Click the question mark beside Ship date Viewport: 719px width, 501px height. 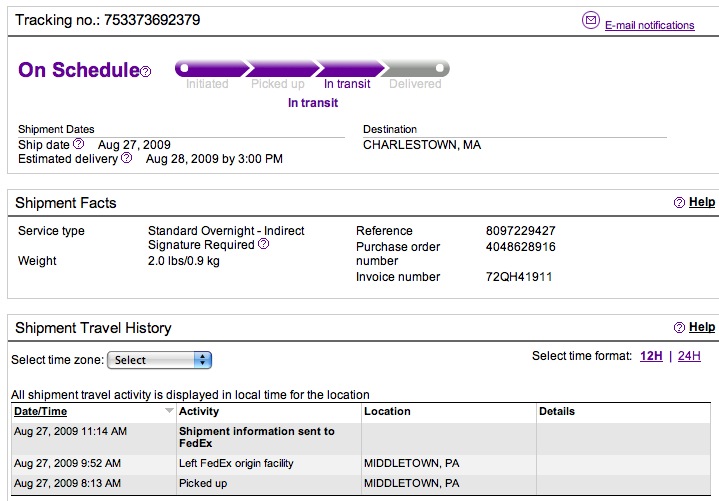79,144
